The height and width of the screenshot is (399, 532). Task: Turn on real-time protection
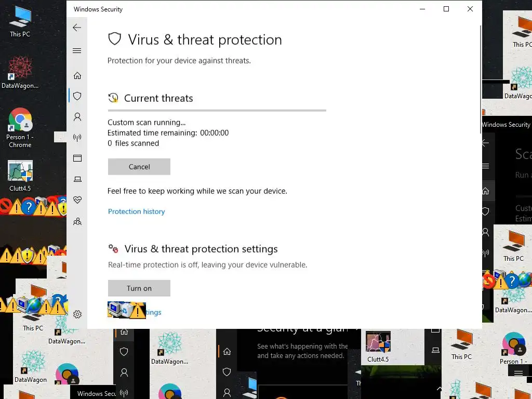click(139, 288)
